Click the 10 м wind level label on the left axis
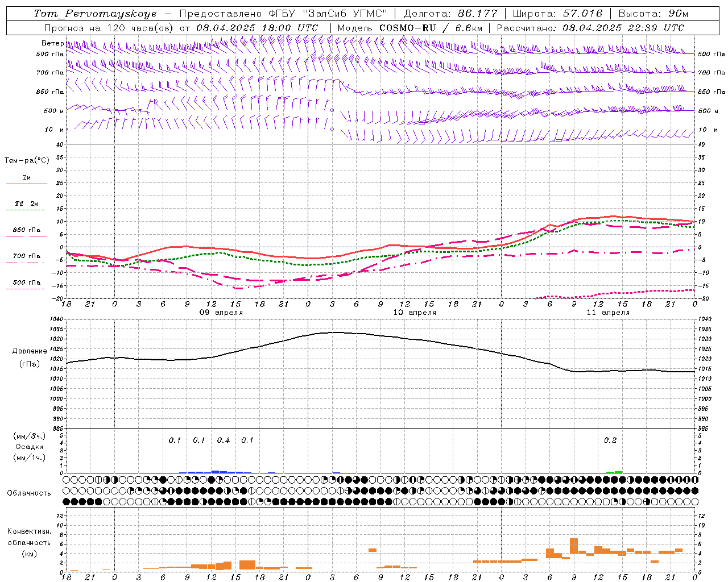The image size is (728, 582). (54, 130)
